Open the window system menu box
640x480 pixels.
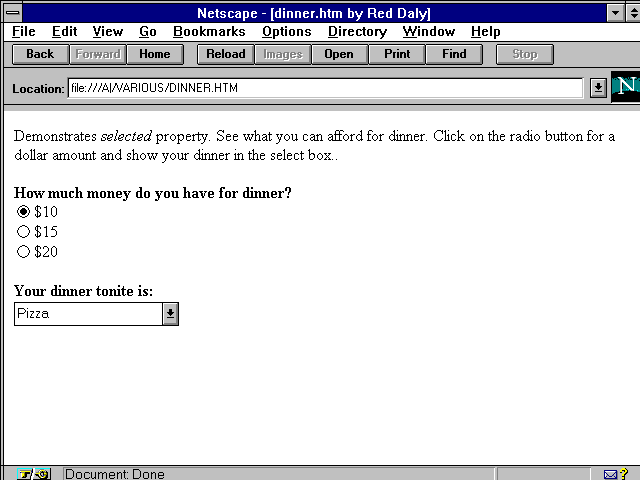(13, 11)
